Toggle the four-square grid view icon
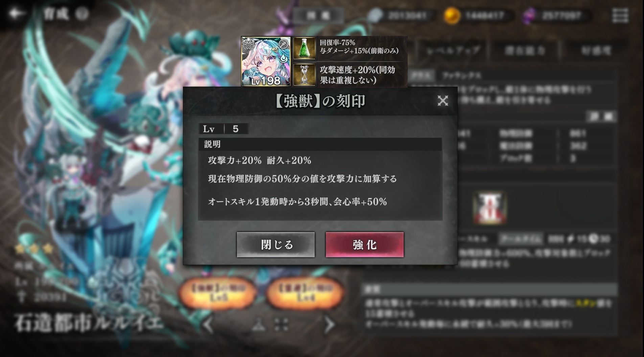 [x=281, y=325]
